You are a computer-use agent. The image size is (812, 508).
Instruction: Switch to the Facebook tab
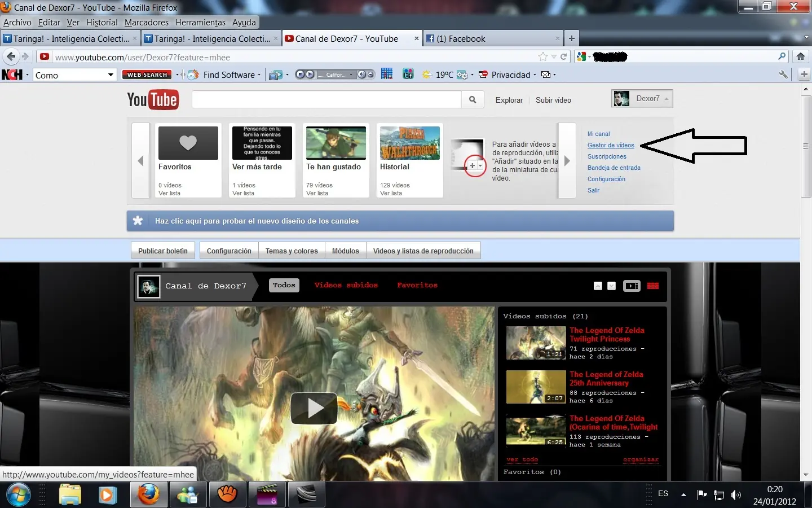(x=493, y=38)
